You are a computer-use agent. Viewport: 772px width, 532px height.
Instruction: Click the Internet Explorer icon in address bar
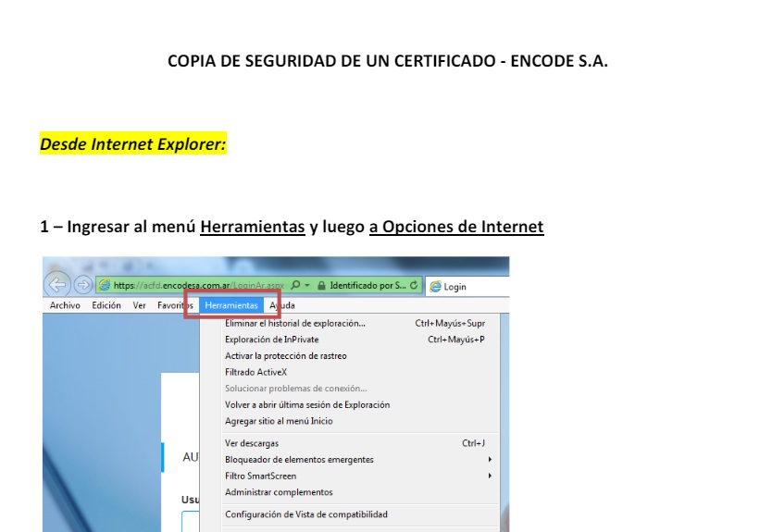coord(105,285)
